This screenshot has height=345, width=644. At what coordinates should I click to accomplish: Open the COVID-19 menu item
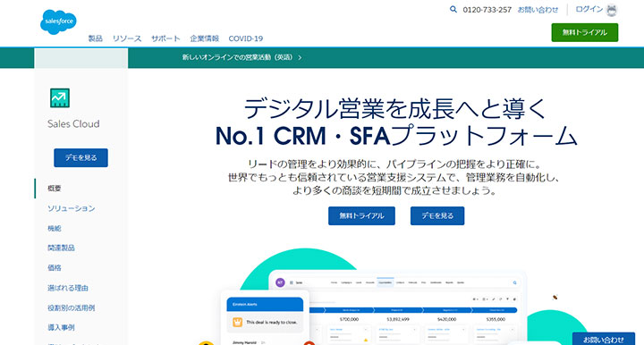[x=246, y=38]
